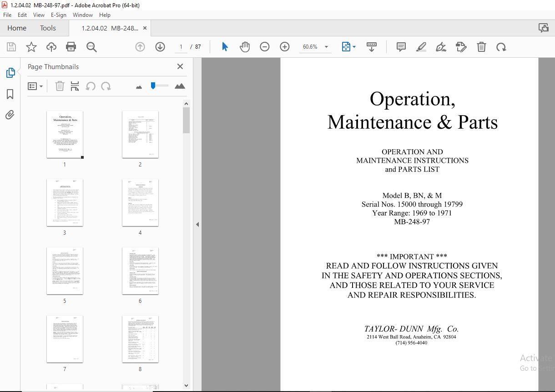Star this file as favorite

click(31, 46)
